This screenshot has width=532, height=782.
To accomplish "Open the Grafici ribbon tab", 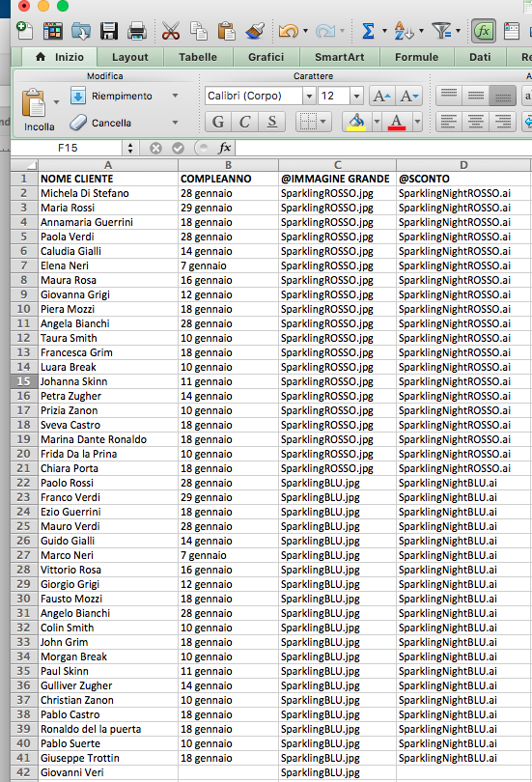I will tap(266, 57).
